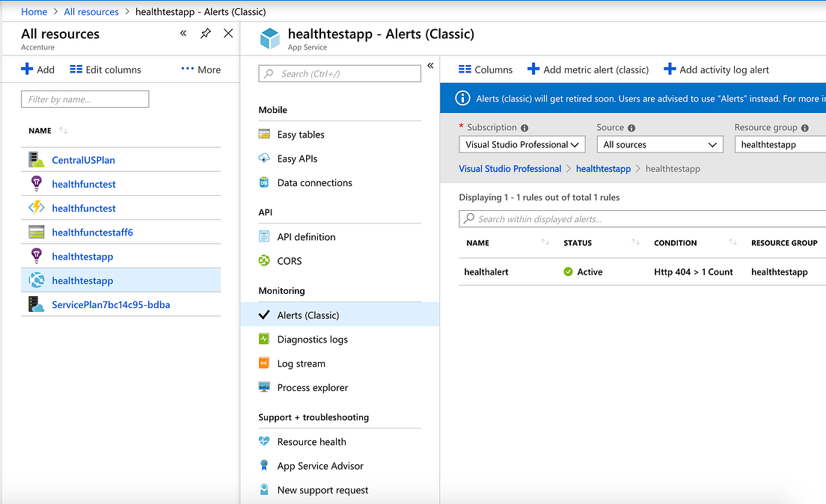The image size is (826, 504).
Task: Open the healthtestapp breadcrumb link
Action: click(x=603, y=168)
